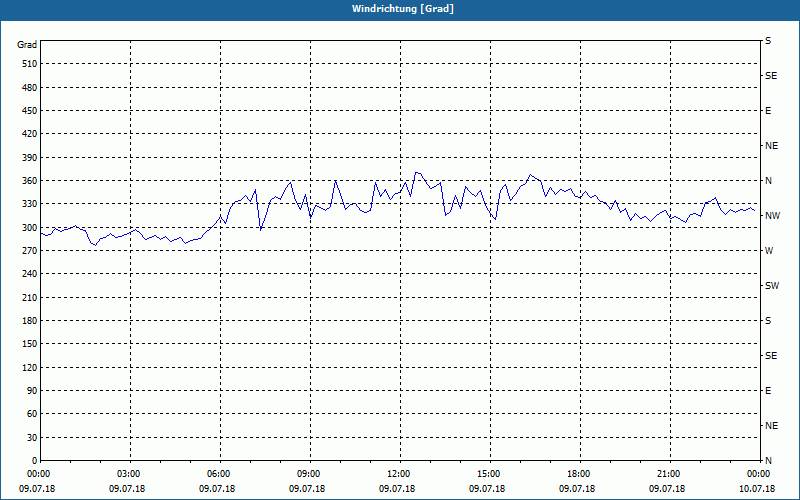Click the E compass label level with 90
Screen dimensions: 800x500
[768, 391]
